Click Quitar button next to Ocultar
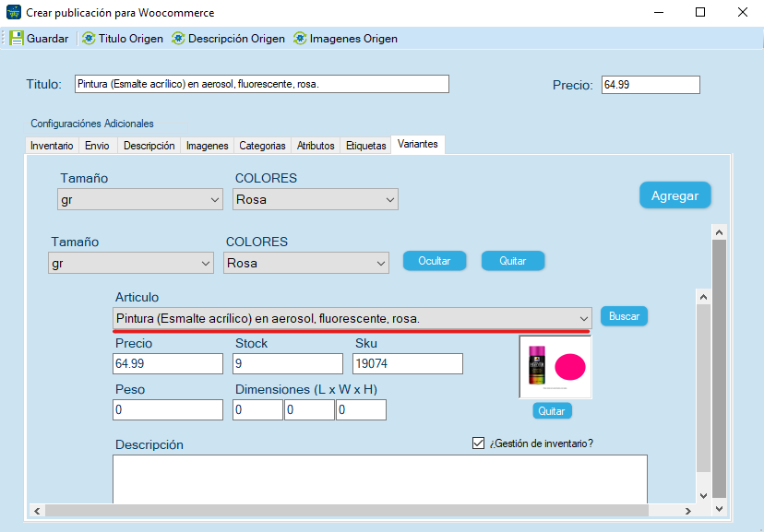764x532 pixels. coord(513,261)
